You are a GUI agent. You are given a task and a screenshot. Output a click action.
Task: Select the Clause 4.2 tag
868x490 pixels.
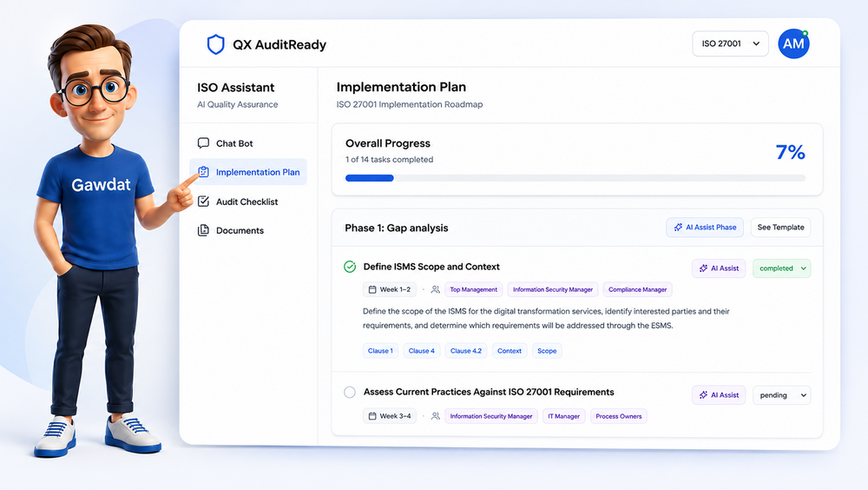click(465, 351)
